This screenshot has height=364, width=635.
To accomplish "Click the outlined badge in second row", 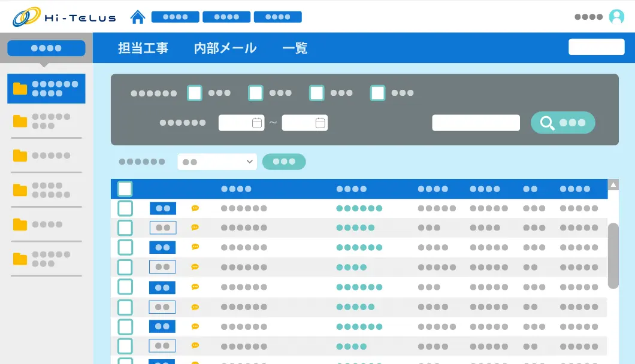I will [163, 227].
